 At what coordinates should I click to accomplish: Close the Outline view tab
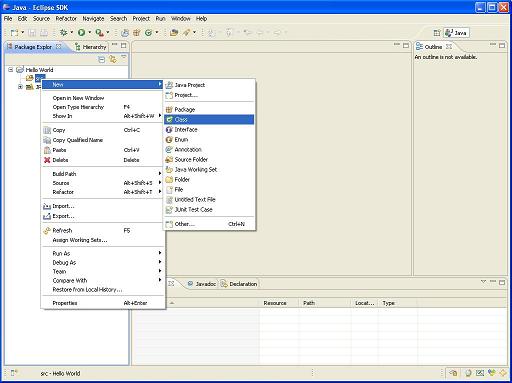(x=449, y=46)
